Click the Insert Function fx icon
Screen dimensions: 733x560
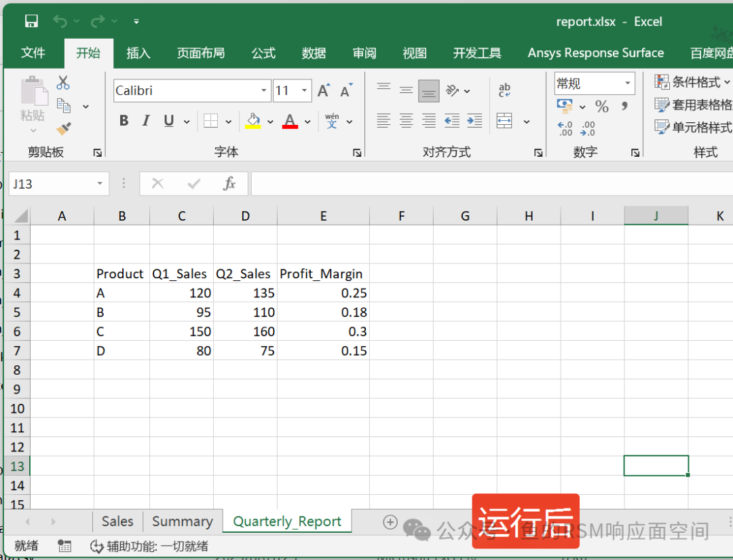click(x=229, y=184)
